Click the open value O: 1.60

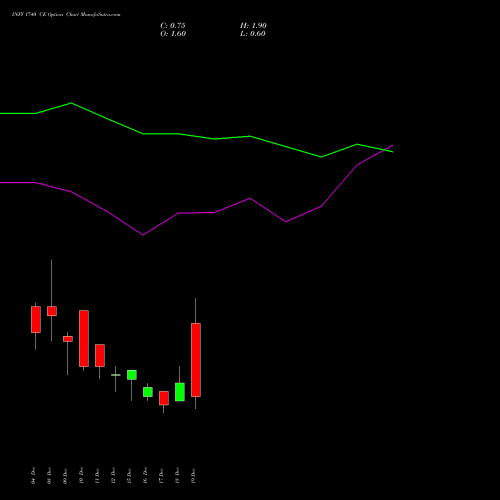tap(173, 34)
